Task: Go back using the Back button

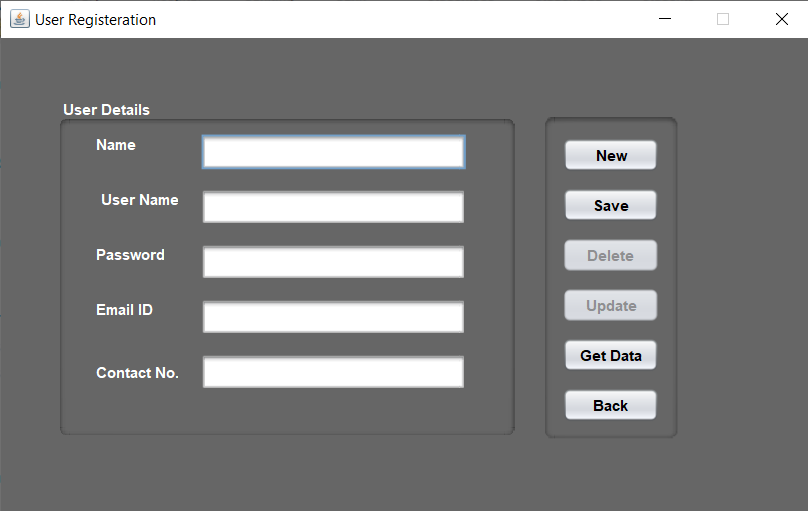Action: pyautogui.click(x=610, y=405)
